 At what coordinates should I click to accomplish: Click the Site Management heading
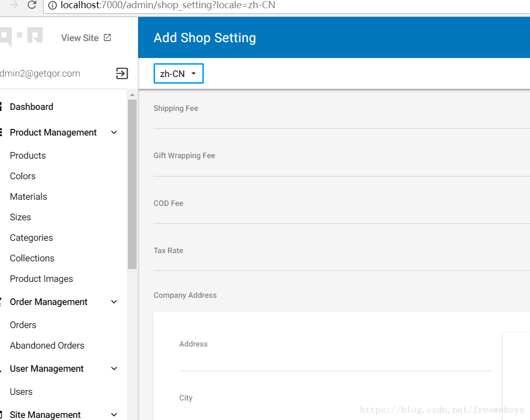click(45, 414)
